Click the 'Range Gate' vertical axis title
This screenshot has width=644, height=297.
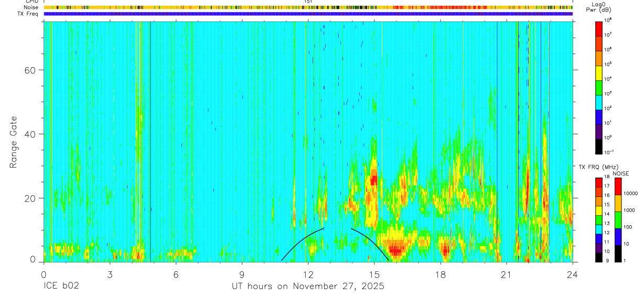point(14,142)
